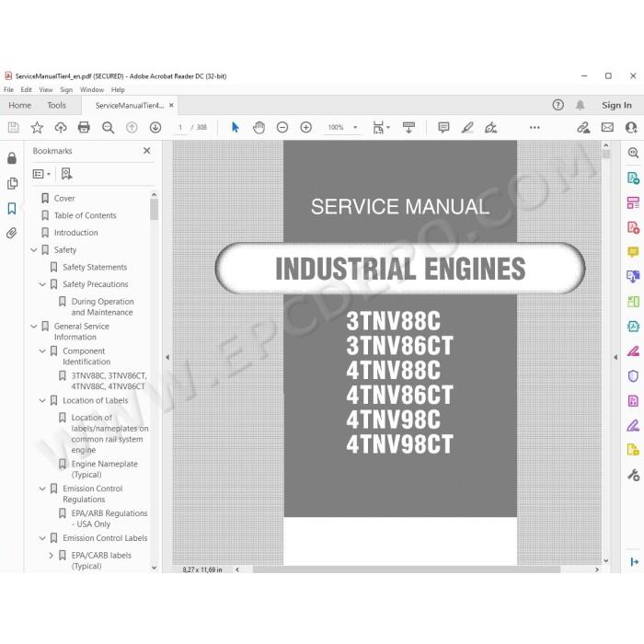
Task: Open the File menu
Action: 8,89
